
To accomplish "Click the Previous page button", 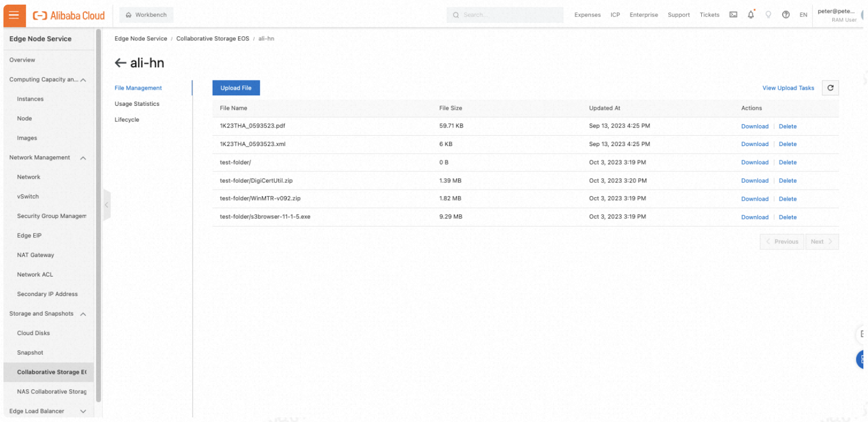I will [782, 241].
